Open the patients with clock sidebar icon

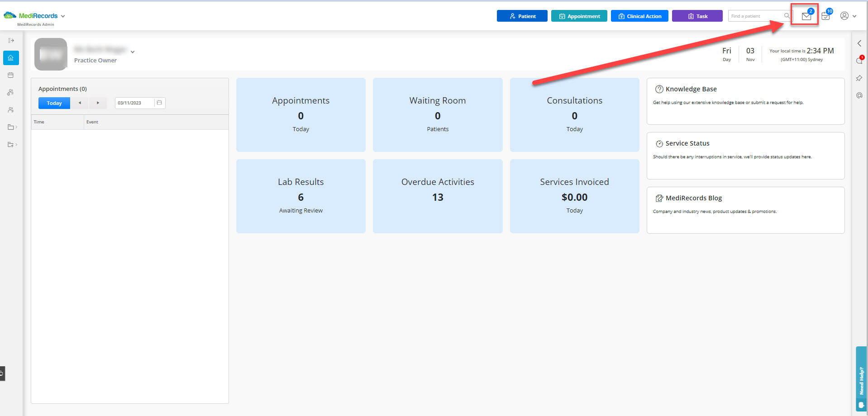coord(11,92)
